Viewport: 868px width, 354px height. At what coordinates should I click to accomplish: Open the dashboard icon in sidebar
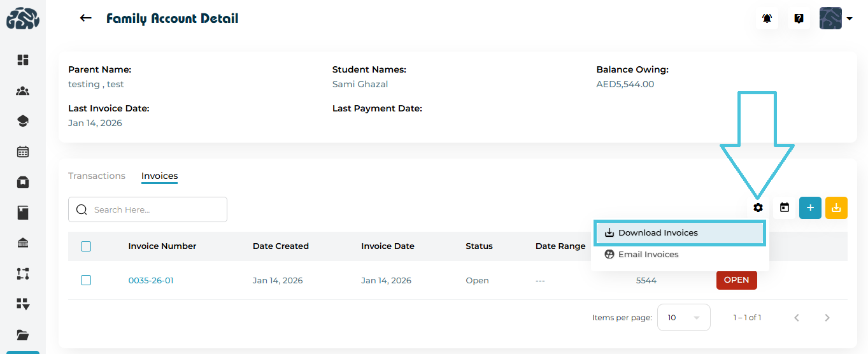point(23,60)
